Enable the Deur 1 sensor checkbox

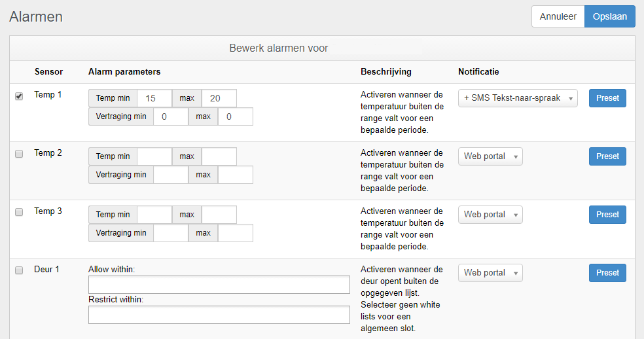coord(19,270)
